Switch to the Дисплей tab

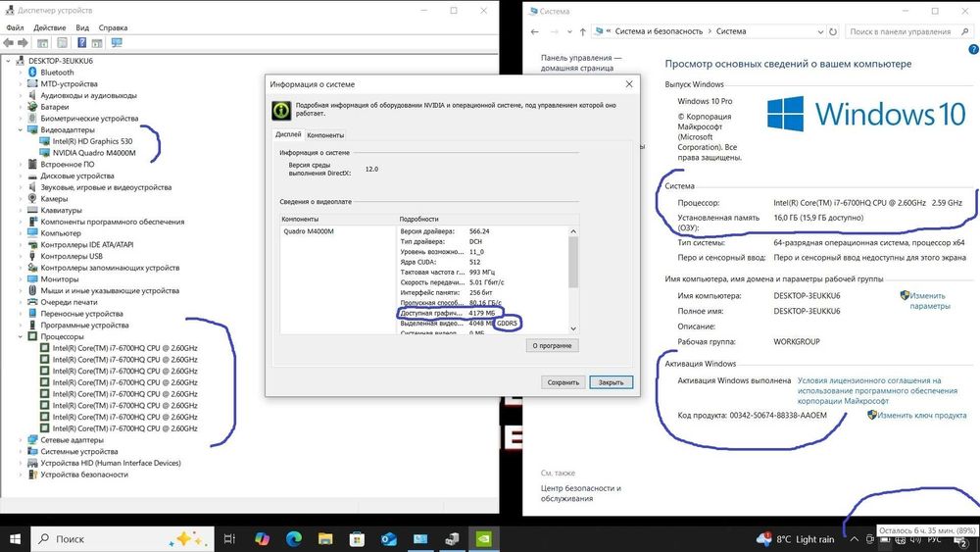[x=288, y=134]
